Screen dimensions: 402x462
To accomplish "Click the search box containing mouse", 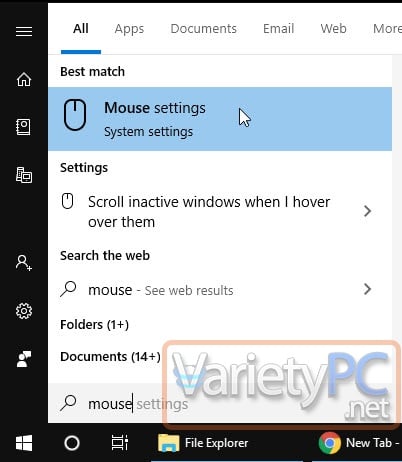I will pyautogui.click(x=220, y=404).
